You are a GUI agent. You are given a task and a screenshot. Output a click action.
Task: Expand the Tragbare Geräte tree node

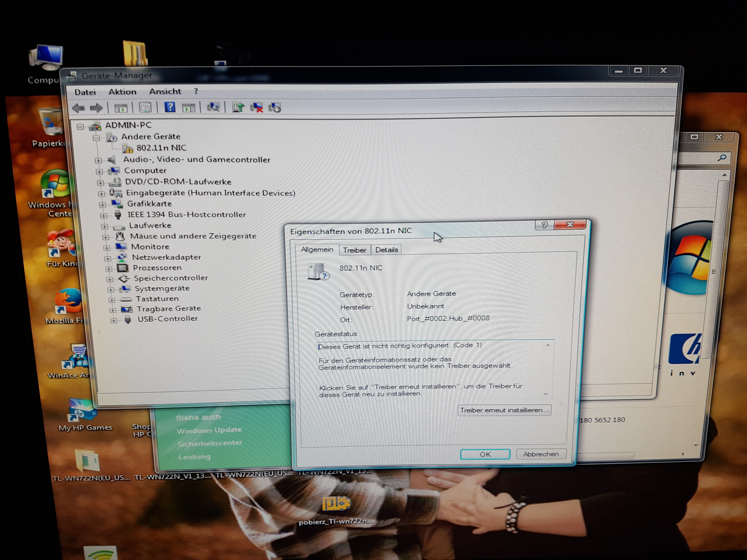click(x=113, y=310)
